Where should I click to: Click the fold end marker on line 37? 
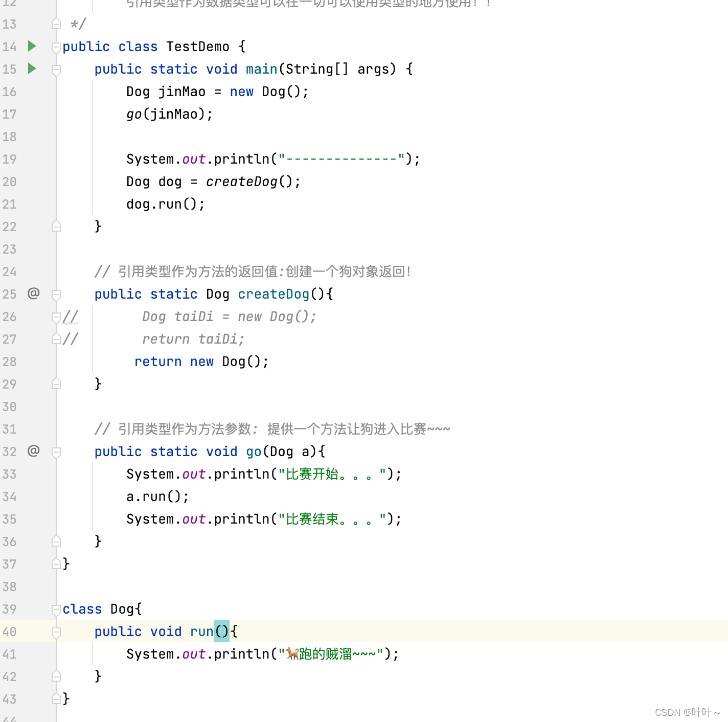point(56,563)
